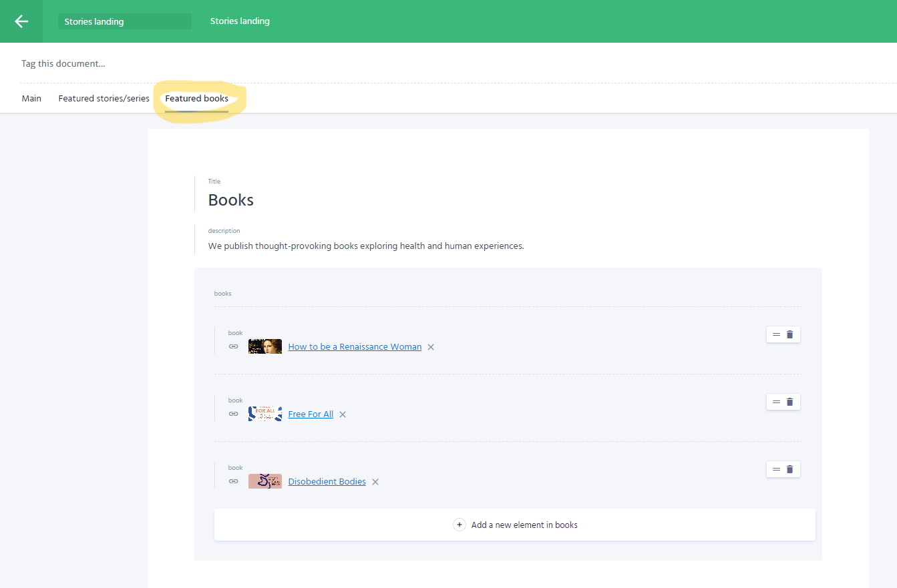
Task: Open the Disobedient Bodies link
Action: pos(327,481)
